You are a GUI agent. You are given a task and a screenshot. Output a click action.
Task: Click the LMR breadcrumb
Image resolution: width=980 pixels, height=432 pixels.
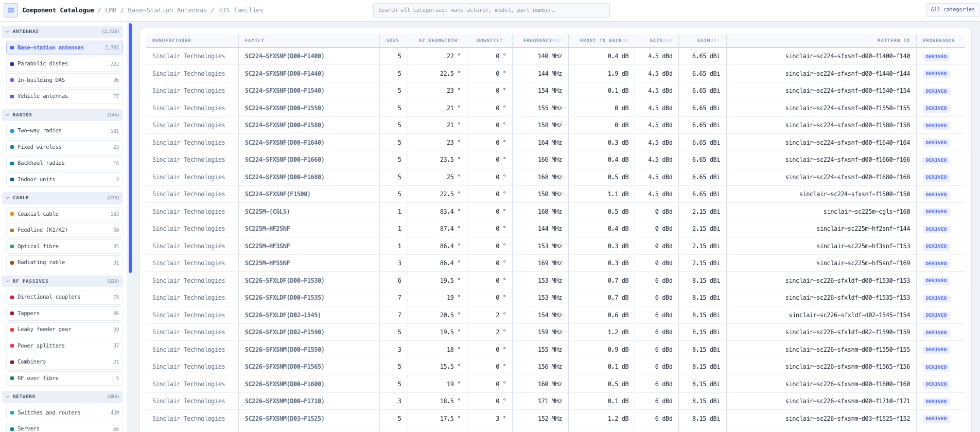[111, 10]
